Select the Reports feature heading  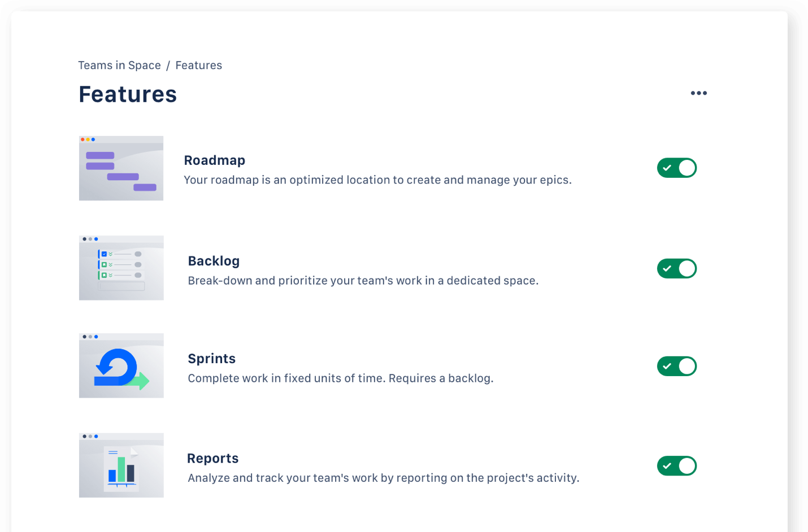pos(212,459)
